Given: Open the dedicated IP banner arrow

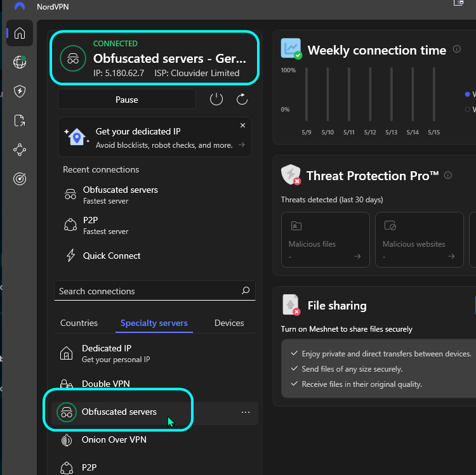Looking at the screenshot, I should (242, 145).
